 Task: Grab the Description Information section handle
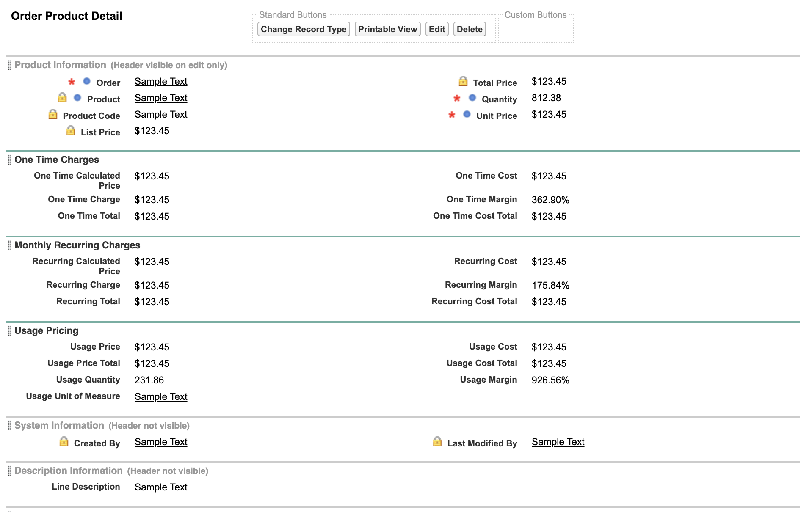[10, 471]
